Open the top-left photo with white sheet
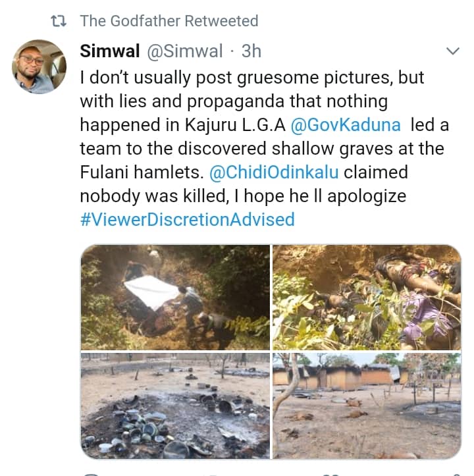 coord(174,297)
